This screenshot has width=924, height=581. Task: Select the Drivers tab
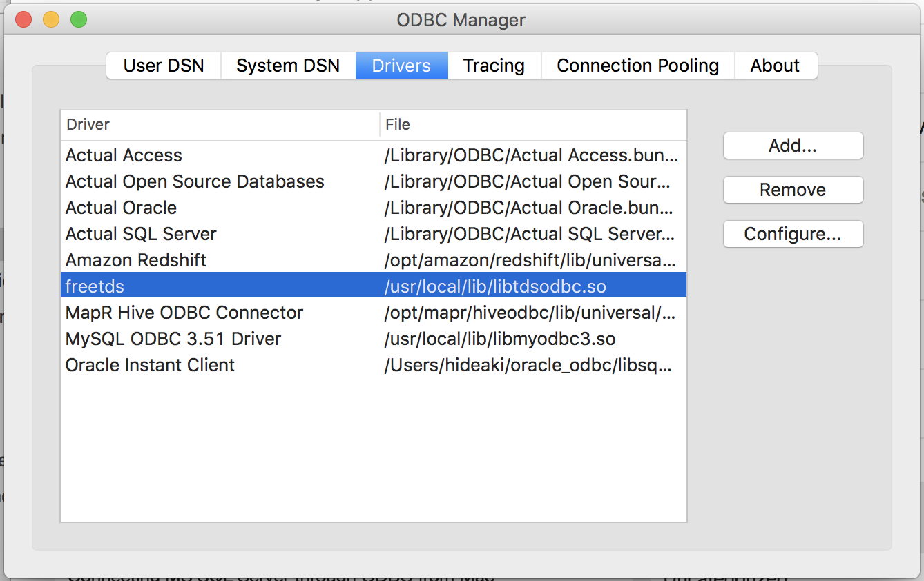[x=401, y=65]
